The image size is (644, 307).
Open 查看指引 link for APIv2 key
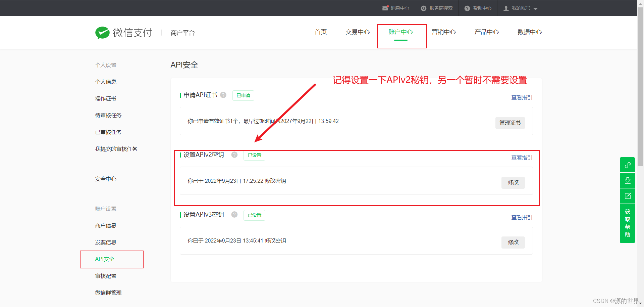point(522,158)
